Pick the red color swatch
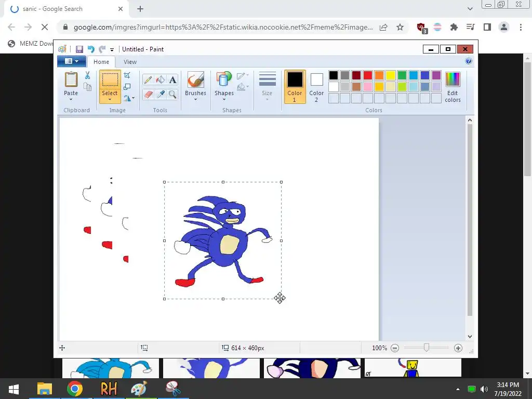The image size is (532, 399). point(368,75)
